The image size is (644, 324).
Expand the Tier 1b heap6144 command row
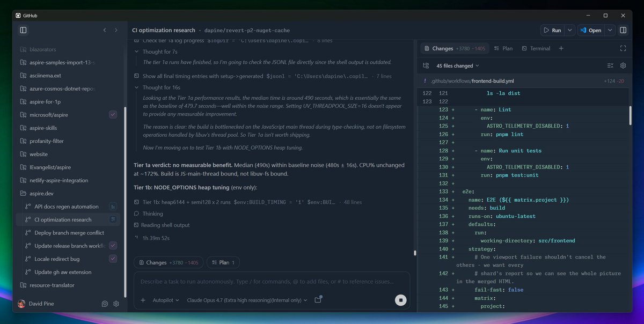pyautogui.click(x=248, y=202)
